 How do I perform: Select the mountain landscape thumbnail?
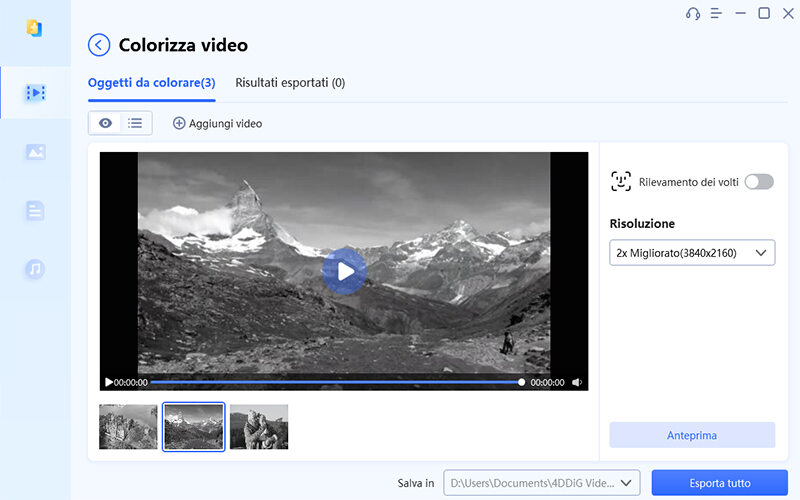click(193, 427)
